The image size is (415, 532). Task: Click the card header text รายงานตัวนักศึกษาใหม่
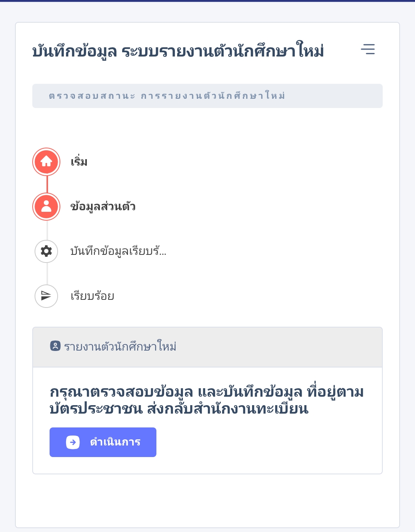(120, 346)
